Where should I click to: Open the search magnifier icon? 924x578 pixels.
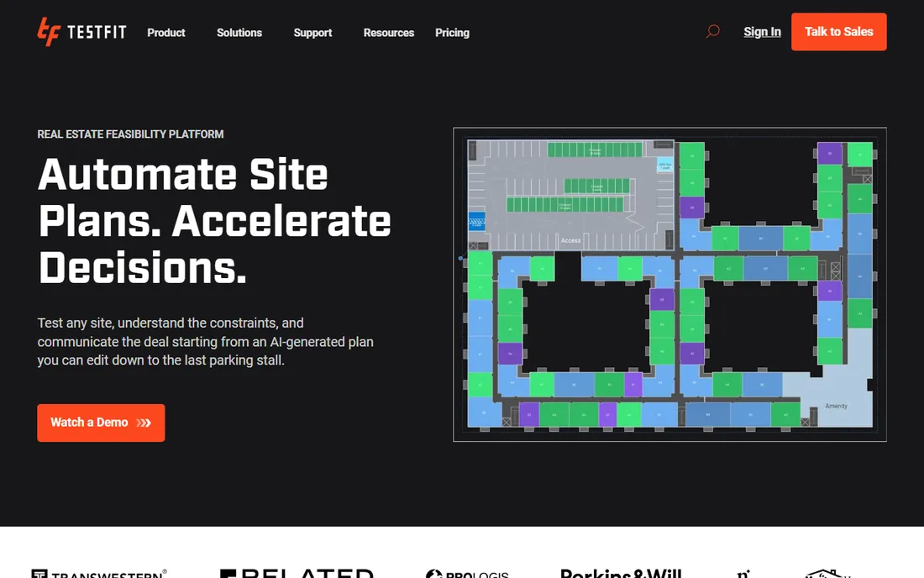(x=712, y=31)
